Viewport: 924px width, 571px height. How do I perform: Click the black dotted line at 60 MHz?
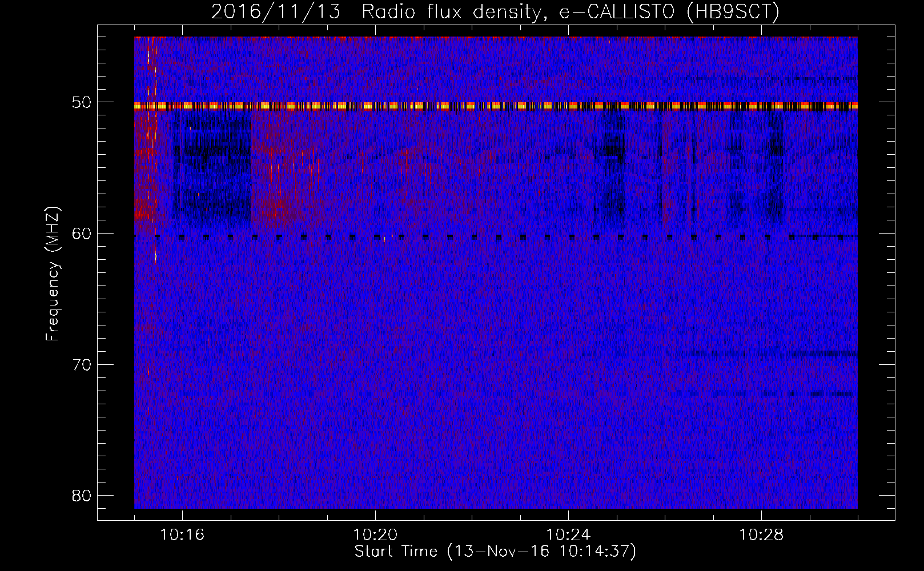pyautogui.click(x=496, y=236)
